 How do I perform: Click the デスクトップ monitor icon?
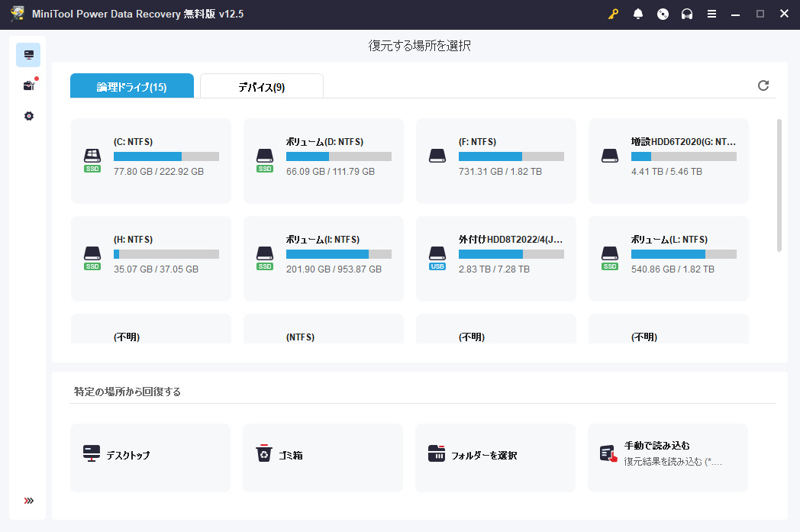pos(92,453)
